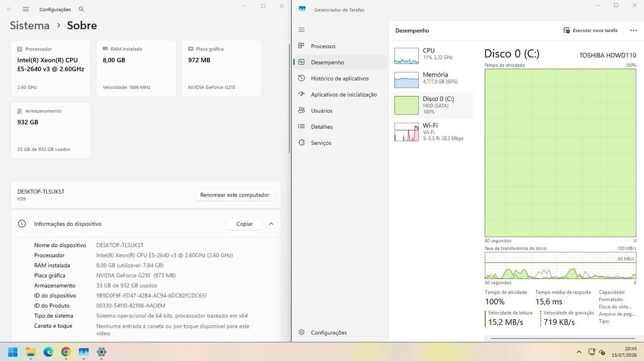Screen dimensions: 644x361
Task: Select the Wi-Fi performance entry
Action: pos(432,132)
